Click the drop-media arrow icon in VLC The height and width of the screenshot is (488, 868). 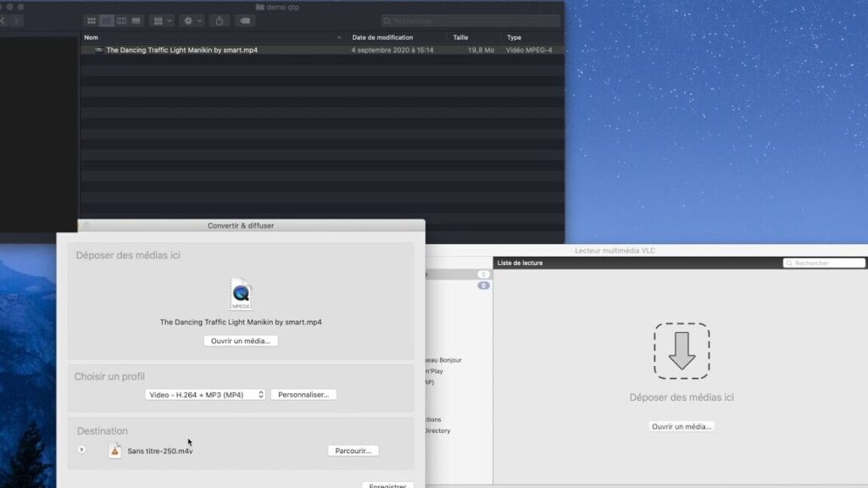point(682,351)
